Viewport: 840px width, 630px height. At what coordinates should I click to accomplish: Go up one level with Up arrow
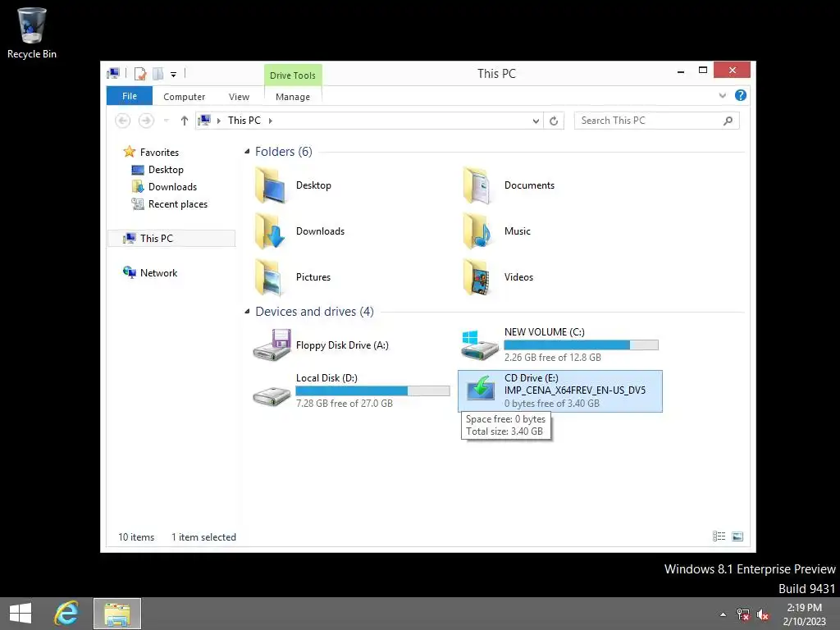[x=185, y=121]
